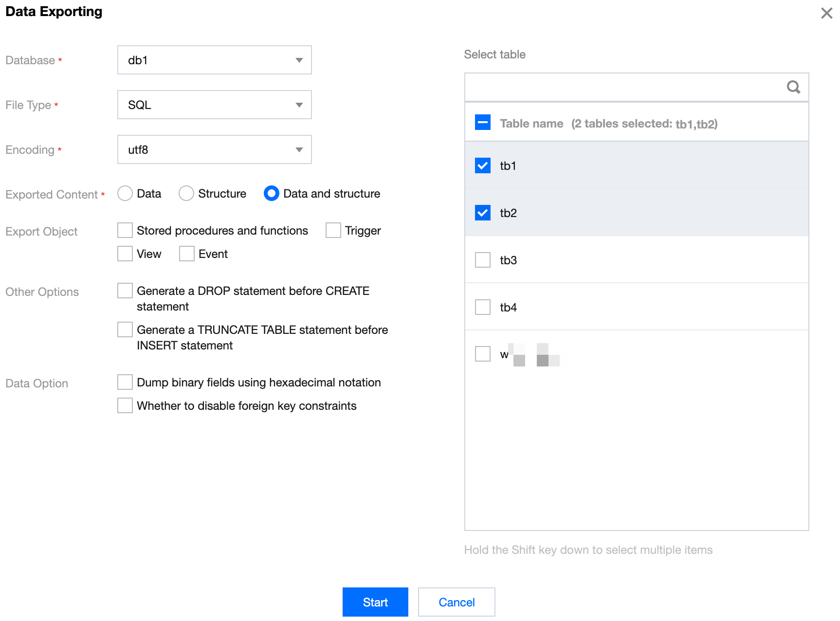This screenshot has height=621, width=840.
Task: Cancel the data export dialog
Action: click(457, 602)
